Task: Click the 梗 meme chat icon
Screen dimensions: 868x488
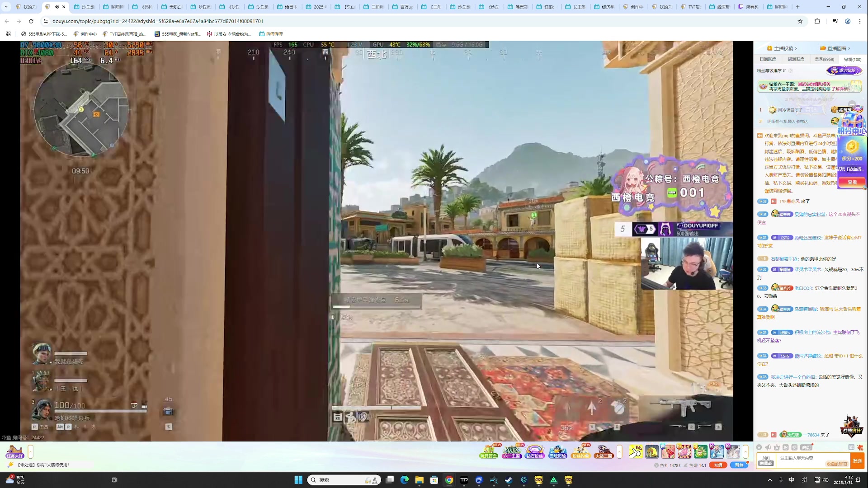Action: click(x=794, y=447)
